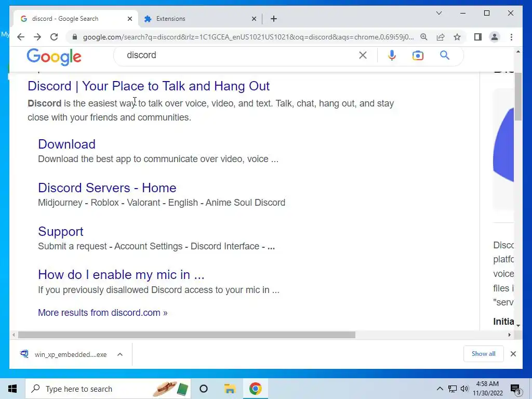532x399 pixels.
Task: Click the Discord result description text
Action: pos(211,110)
